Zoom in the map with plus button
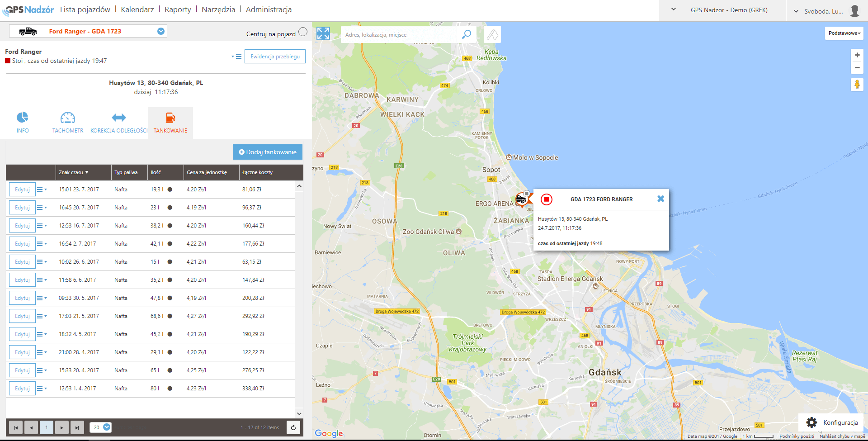This screenshot has width=868, height=441. pyautogui.click(x=857, y=55)
